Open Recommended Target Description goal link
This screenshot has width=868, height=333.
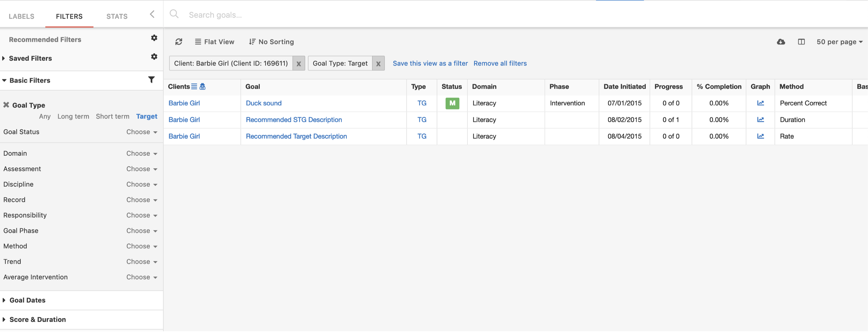click(296, 136)
